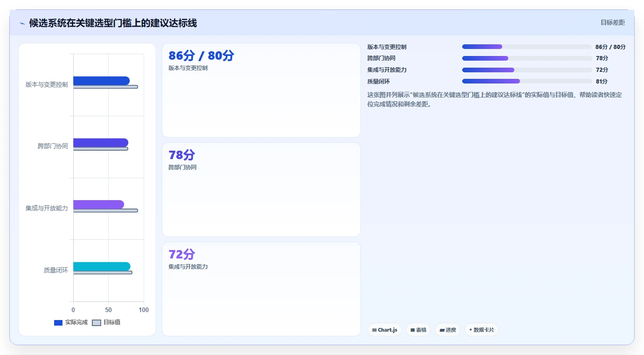Click the 集成与开放能力 progress bar

click(x=527, y=70)
